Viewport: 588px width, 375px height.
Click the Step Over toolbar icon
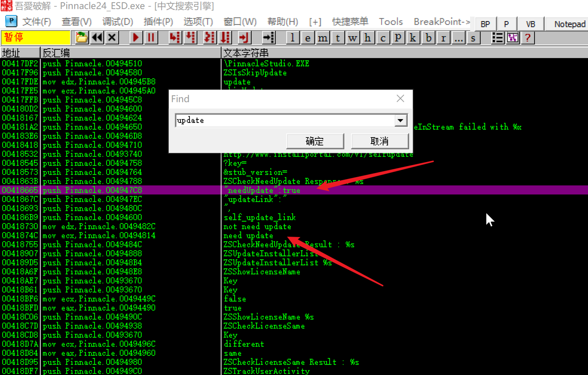coord(191,38)
